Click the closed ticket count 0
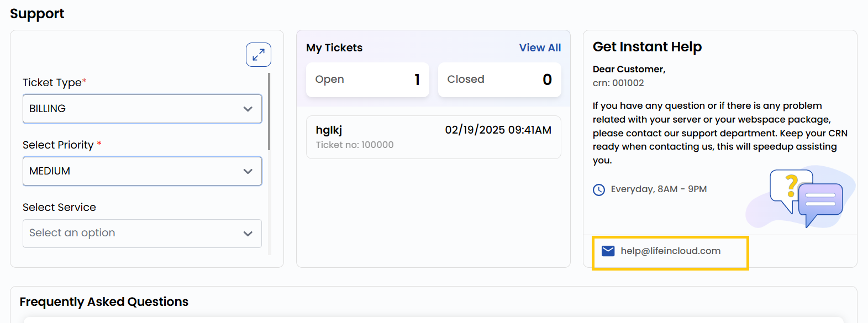 pyautogui.click(x=547, y=80)
